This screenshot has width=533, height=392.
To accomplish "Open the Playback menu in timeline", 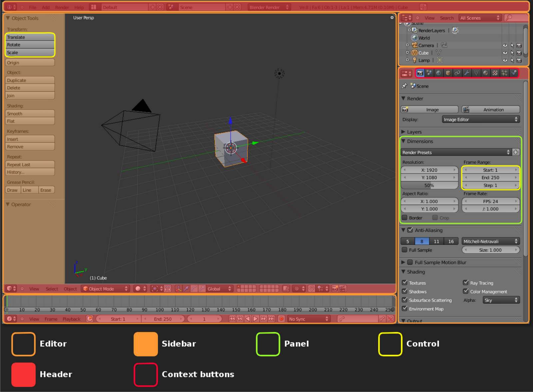I will (71, 319).
